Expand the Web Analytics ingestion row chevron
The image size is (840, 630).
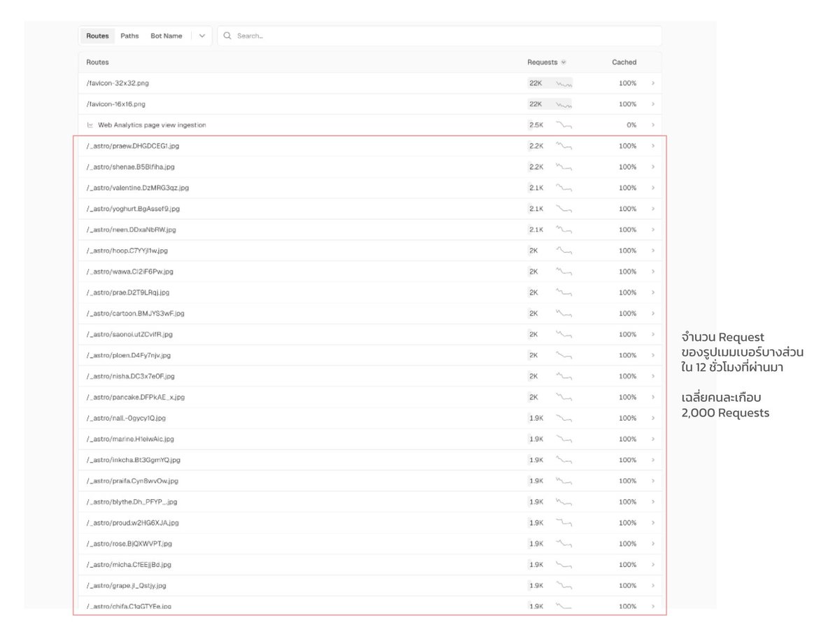click(x=653, y=125)
